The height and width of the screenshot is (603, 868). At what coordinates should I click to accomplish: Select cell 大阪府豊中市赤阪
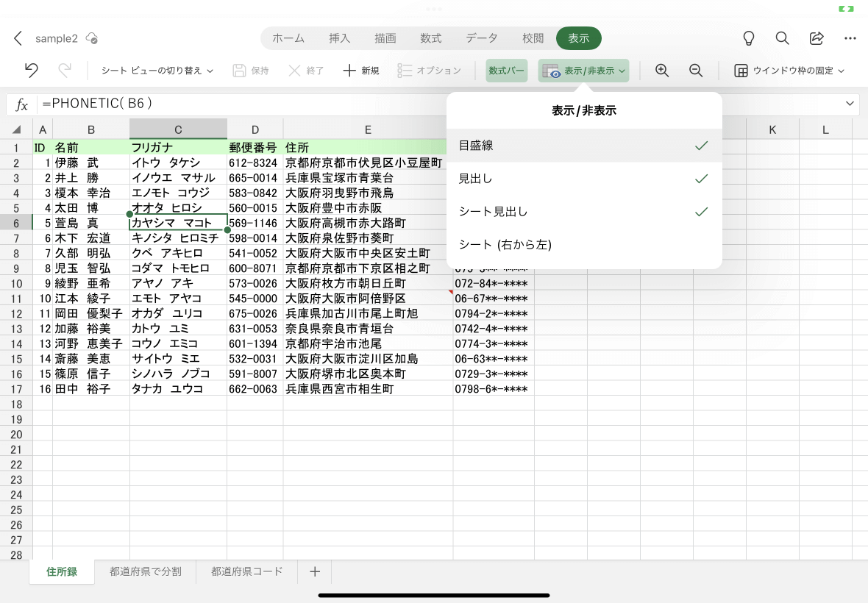click(368, 208)
